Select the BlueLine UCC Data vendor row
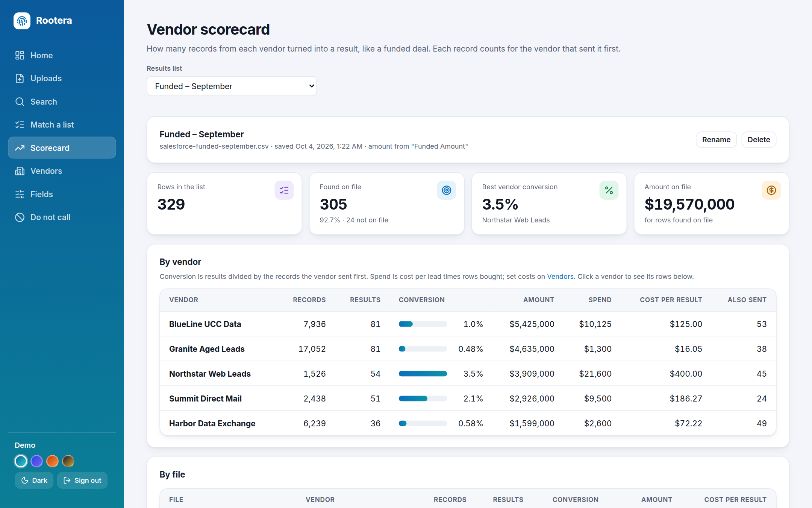The height and width of the screenshot is (508, 812). (468, 324)
